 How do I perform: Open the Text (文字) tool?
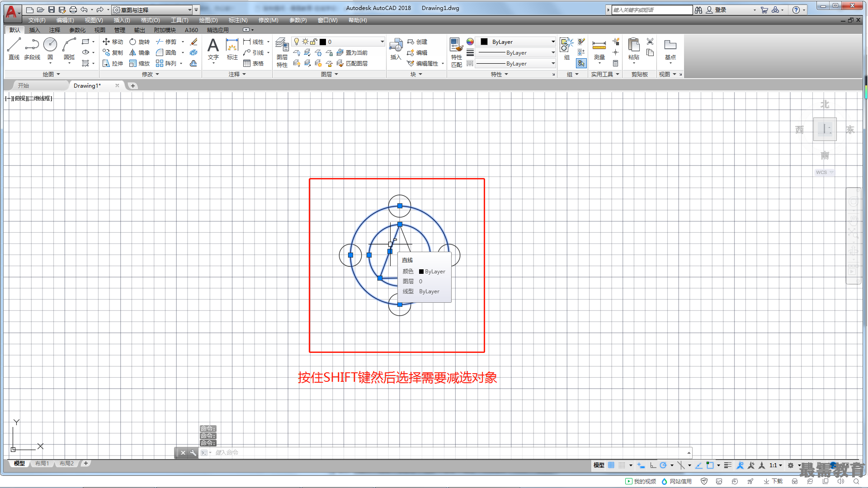coord(213,49)
